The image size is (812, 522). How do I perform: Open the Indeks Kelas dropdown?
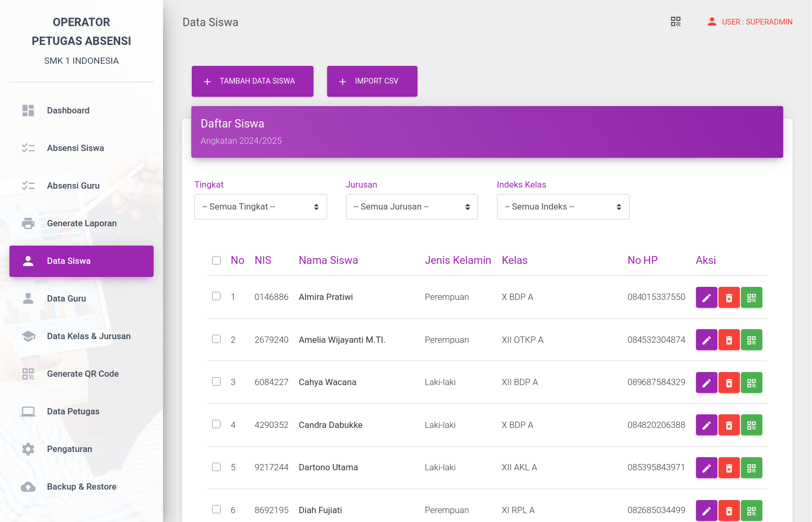click(x=563, y=206)
